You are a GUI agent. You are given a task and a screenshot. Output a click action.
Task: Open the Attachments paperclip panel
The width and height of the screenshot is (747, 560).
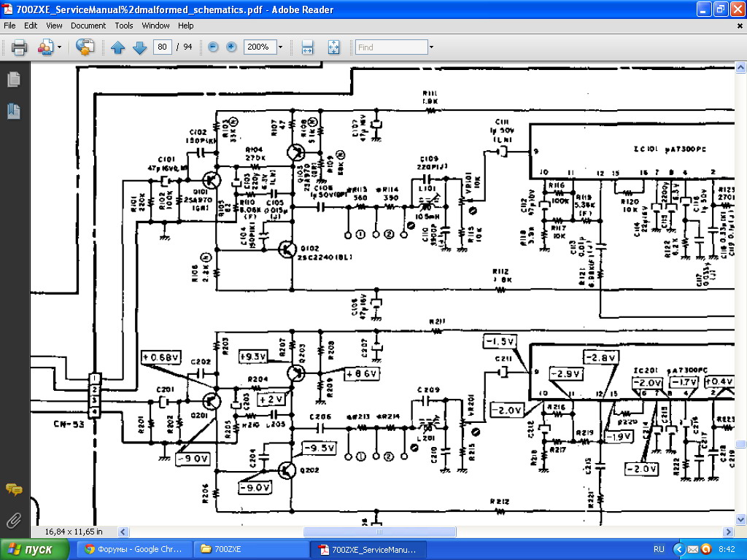(x=13, y=520)
